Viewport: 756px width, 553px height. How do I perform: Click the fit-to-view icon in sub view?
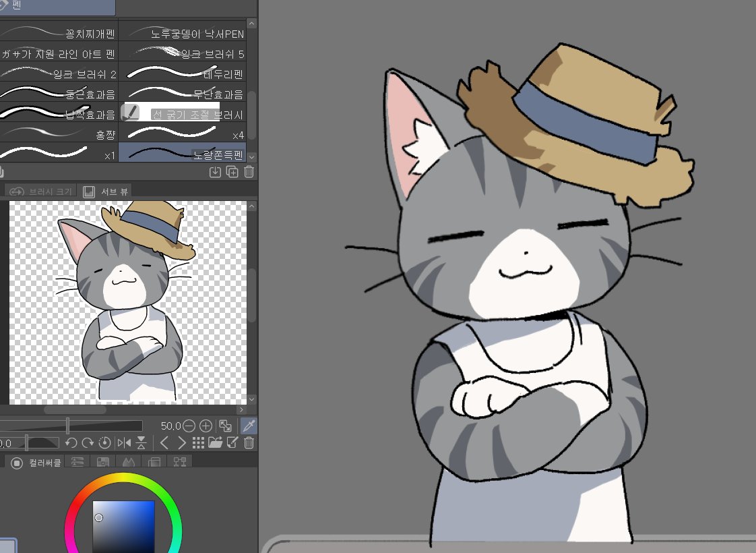coord(225,426)
